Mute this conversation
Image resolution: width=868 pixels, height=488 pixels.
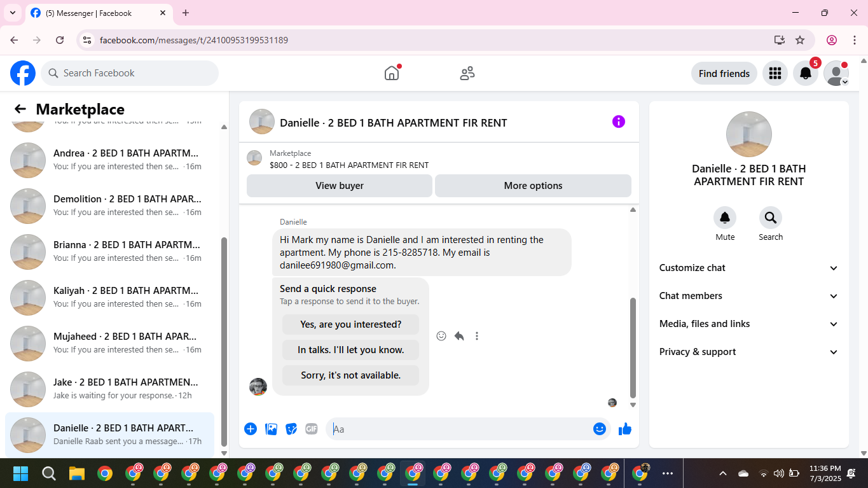coord(725,218)
